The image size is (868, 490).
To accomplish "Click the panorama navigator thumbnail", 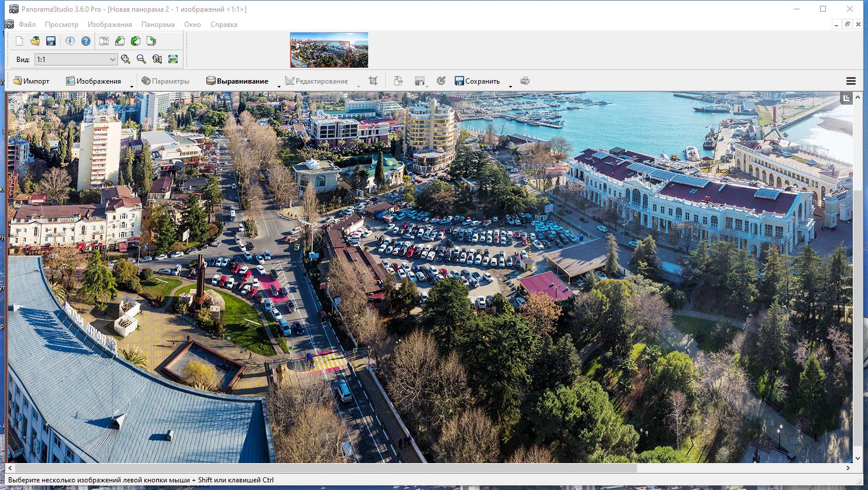I will 329,50.
